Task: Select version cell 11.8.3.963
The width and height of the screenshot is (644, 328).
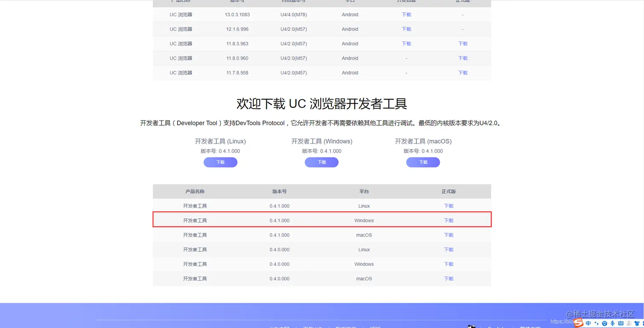Action: (x=237, y=43)
